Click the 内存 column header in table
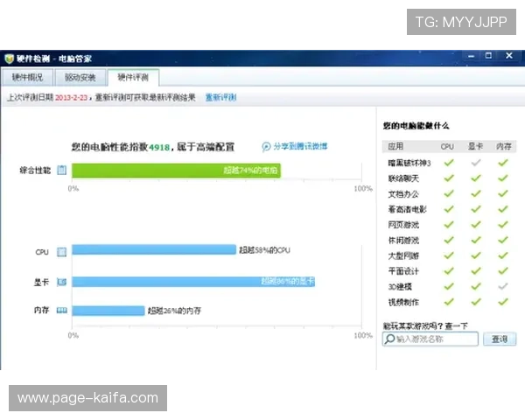The height and width of the screenshot is (420, 525). 504,146
